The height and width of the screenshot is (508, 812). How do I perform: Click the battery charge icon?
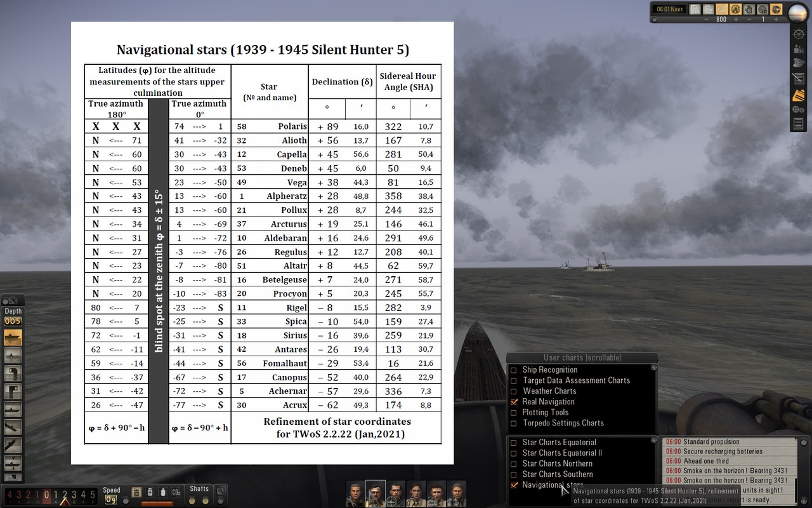coord(150,492)
